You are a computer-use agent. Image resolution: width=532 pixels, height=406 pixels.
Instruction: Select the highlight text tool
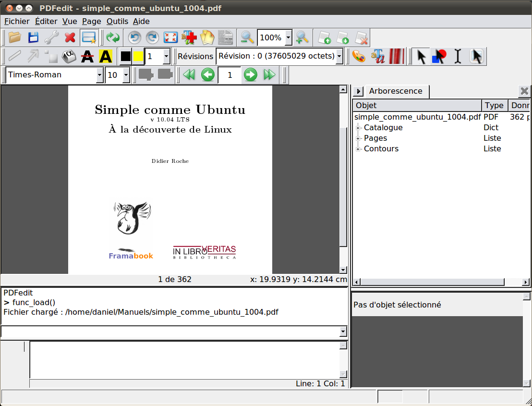pos(105,56)
